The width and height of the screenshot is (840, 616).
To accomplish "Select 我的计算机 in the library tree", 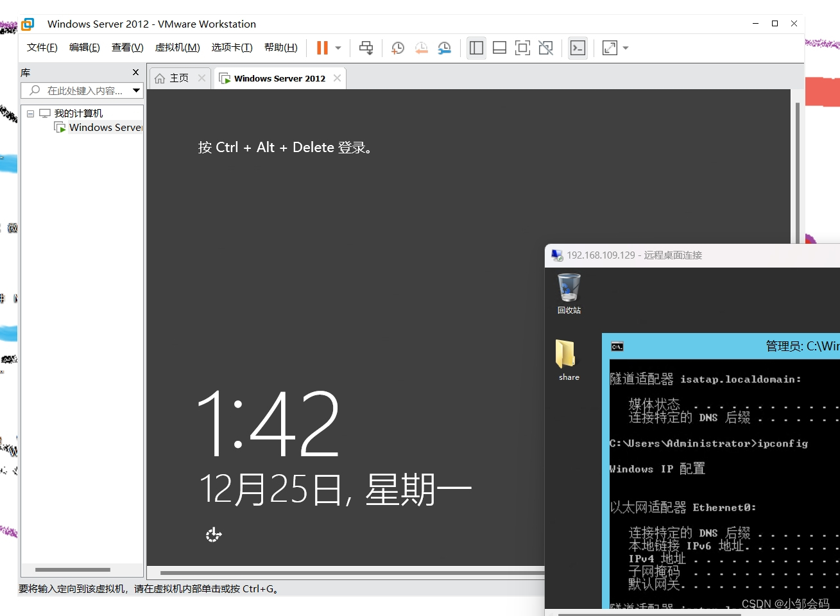I will (78, 114).
